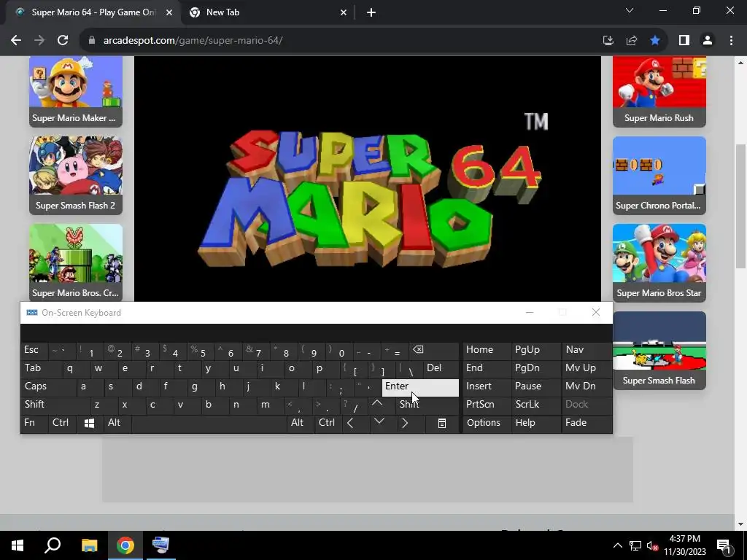This screenshot has width=747, height=560.
Task: Toggle the Nav key on keyboard
Action: tap(587, 350)
